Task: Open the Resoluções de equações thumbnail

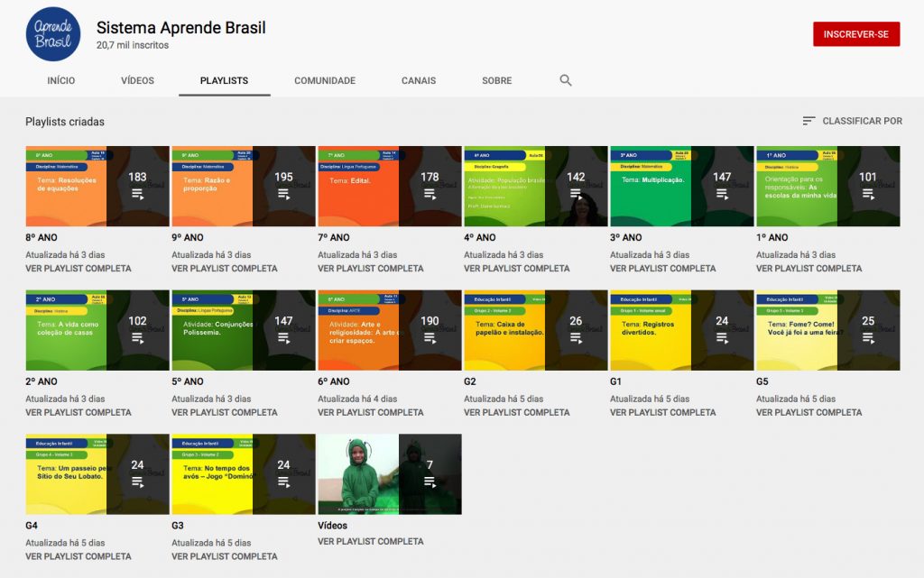Action: tap(97, 186)
